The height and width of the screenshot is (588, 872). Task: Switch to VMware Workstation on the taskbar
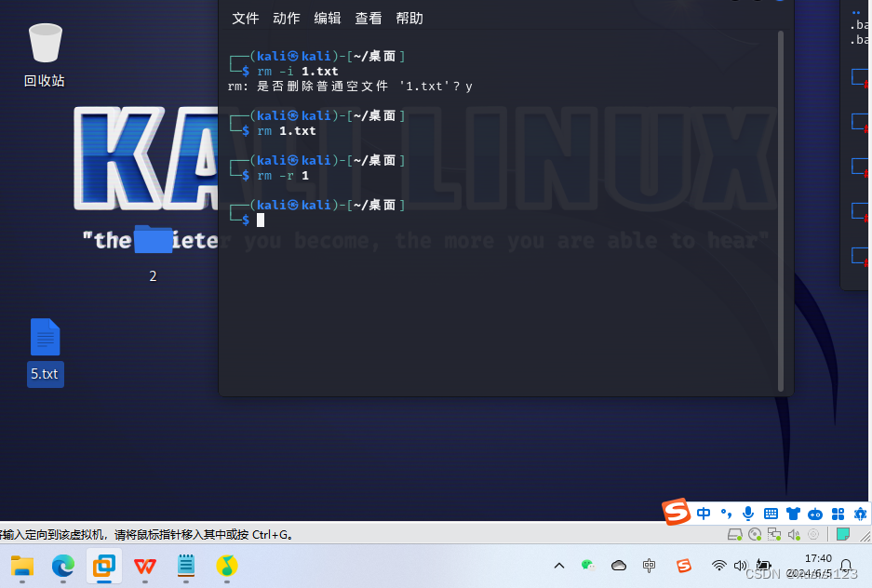pyautogui.click(x=104, y=566)
